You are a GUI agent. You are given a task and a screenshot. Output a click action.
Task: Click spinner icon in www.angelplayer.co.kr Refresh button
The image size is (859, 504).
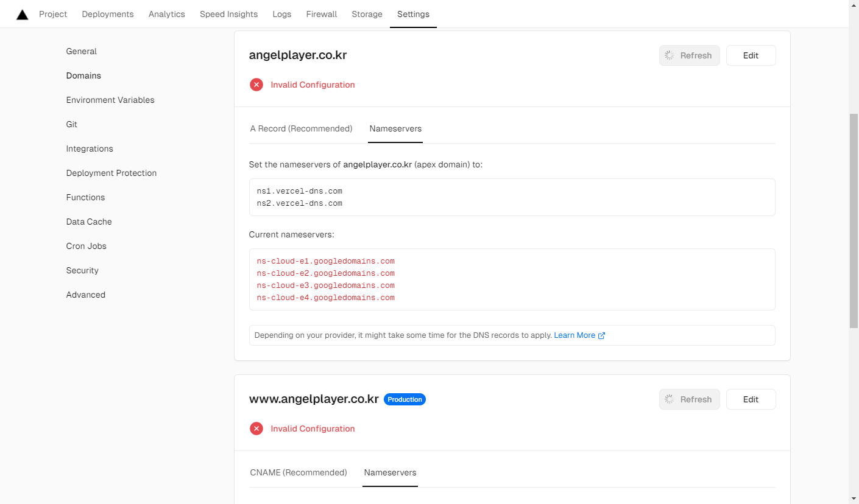670,399
